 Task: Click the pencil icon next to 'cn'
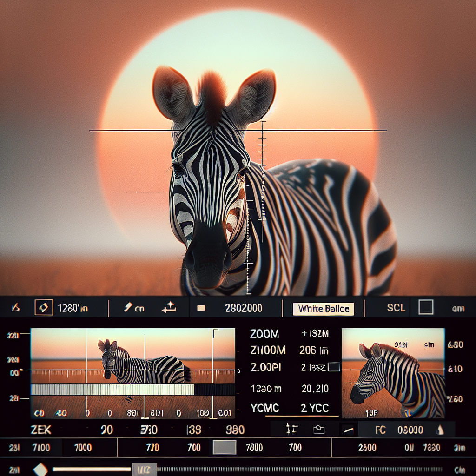pyautogui.click(x=127, y=308)
